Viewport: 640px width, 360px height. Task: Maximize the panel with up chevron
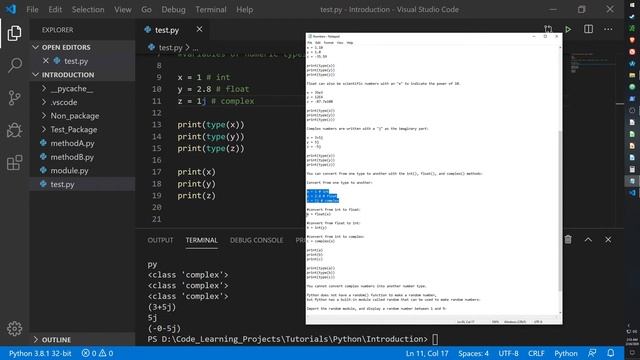tap(588, 240)
